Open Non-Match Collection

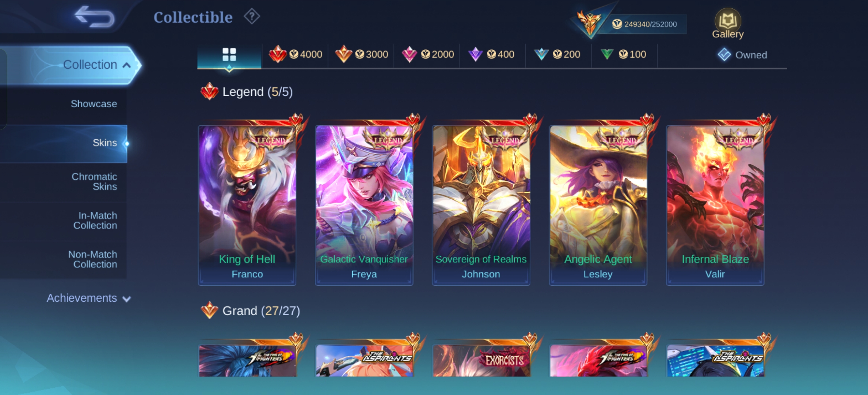(93, 259)
